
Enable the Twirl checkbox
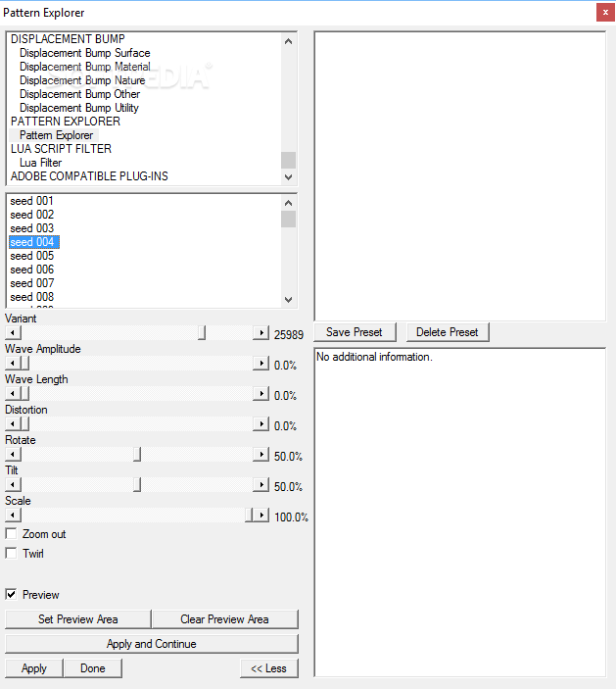point(11,553)
